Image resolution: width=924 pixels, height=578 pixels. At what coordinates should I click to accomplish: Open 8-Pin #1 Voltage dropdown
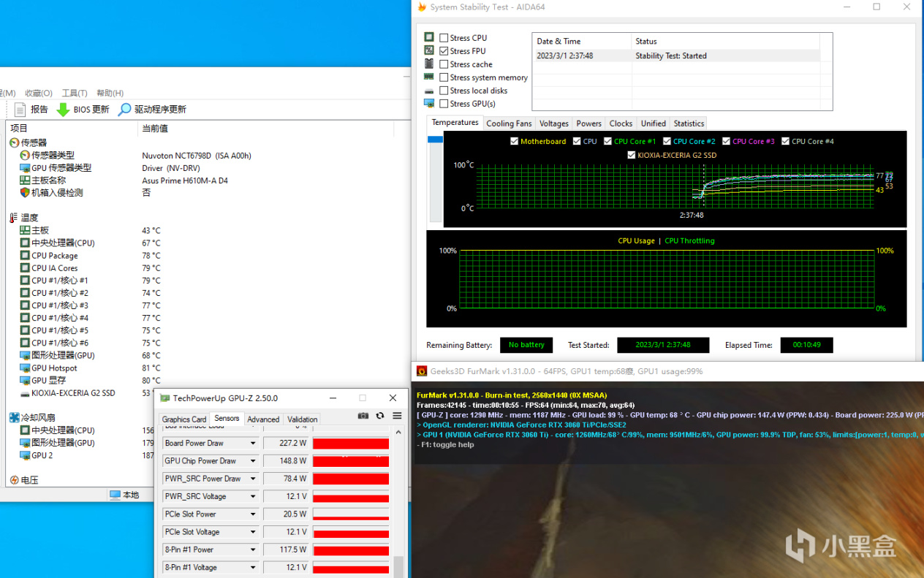[x=253, y=568]
